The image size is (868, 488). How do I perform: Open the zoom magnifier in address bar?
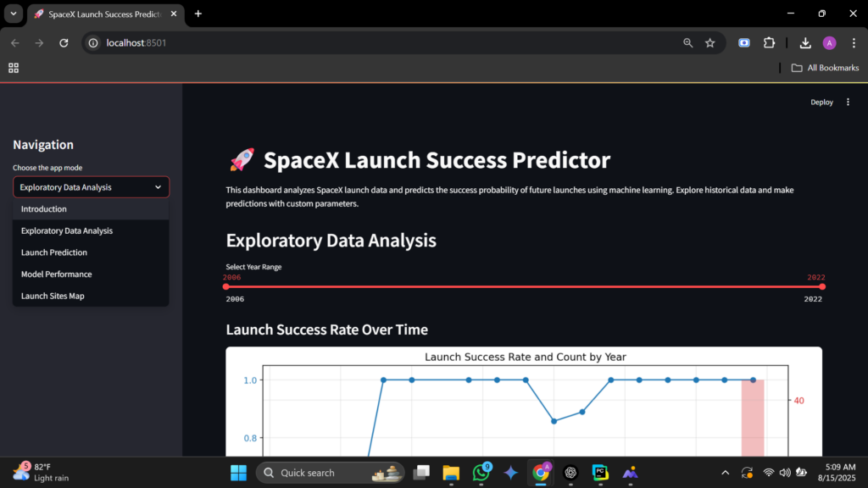pos(687,42)
